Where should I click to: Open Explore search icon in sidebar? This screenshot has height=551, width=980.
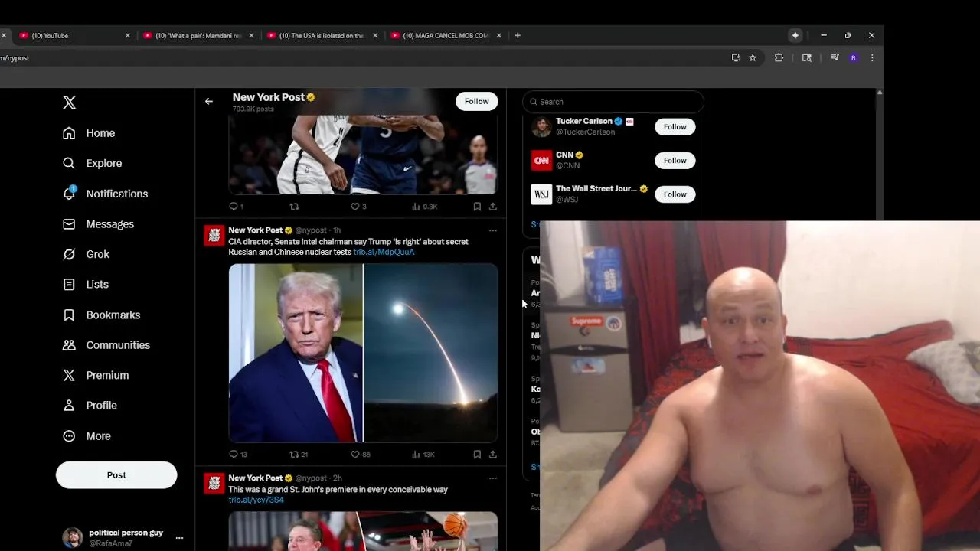[69, 163]
